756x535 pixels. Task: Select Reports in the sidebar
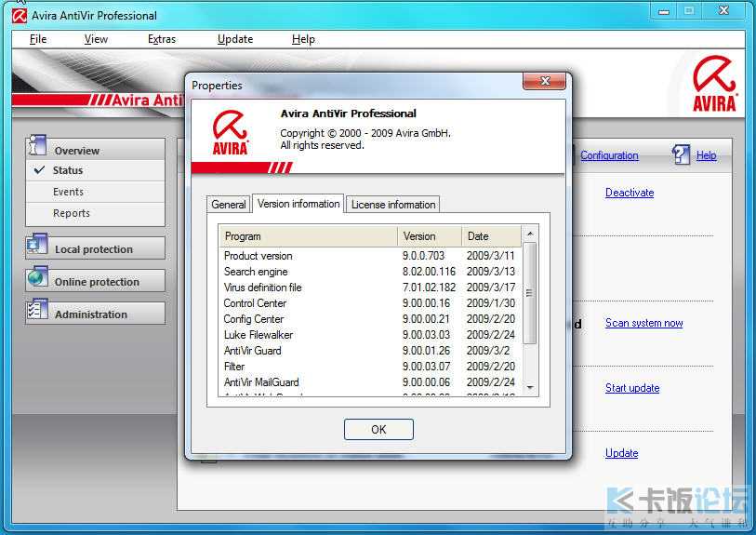click(x=96, y=213)
